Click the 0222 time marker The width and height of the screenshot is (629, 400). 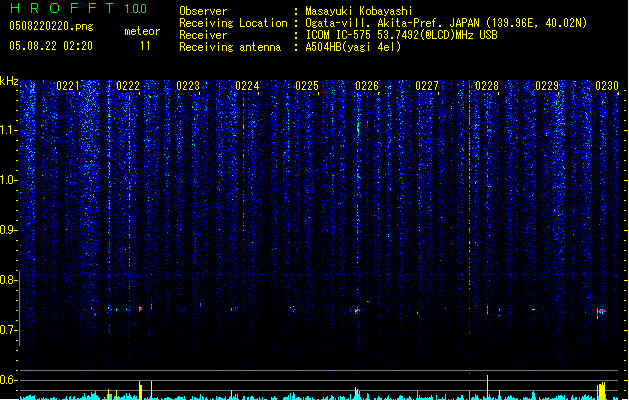click(128, 86)
